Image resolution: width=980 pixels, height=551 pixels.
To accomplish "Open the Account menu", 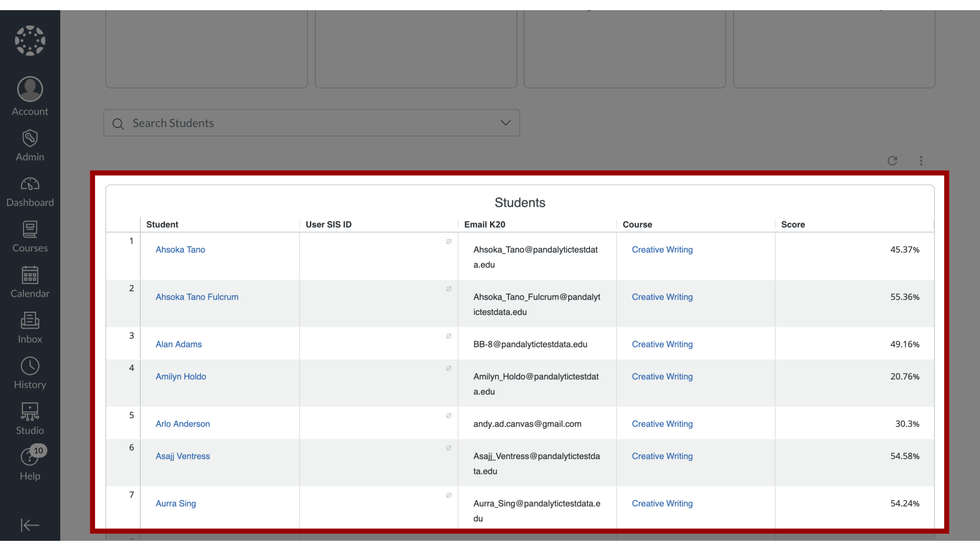I will 30,97.
